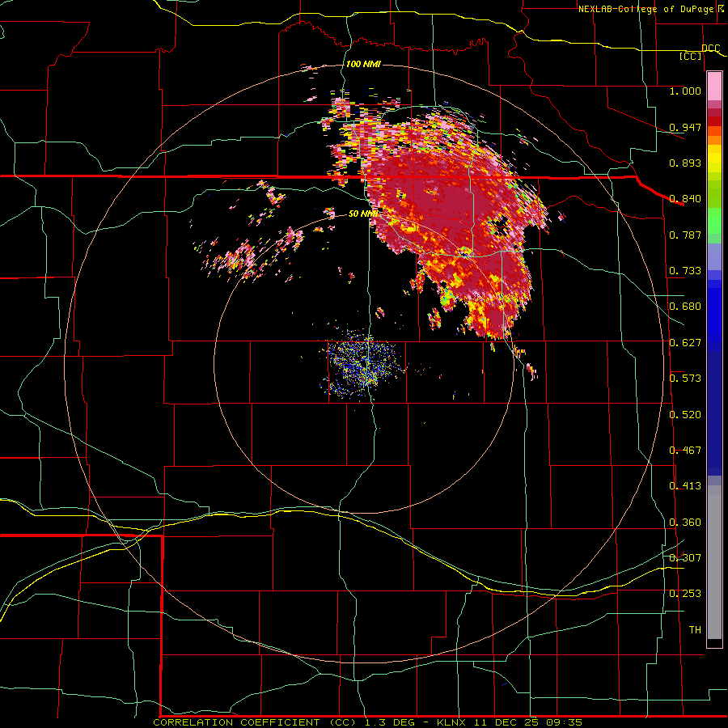Click the scattered pink echoes west of radar
This screenshot has width=728, height=728.
point(246,256)
